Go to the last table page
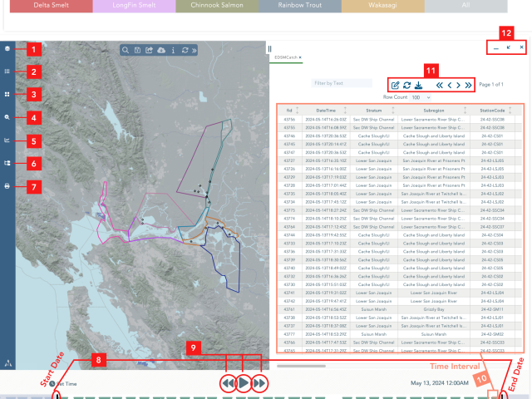Image resolution: width=532 pixels, height=399 pixels. 468,85
